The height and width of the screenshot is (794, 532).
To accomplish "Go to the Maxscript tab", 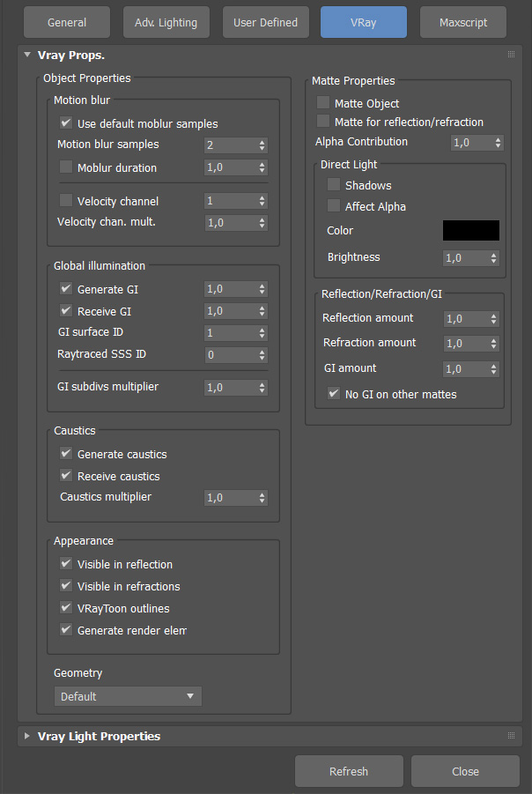I will [463, 22].
